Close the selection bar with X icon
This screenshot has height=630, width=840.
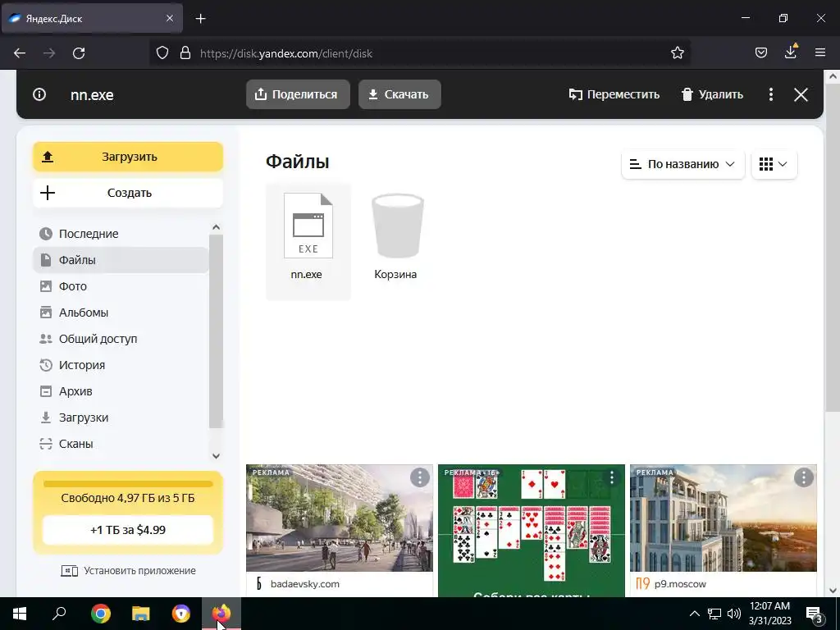801,95
